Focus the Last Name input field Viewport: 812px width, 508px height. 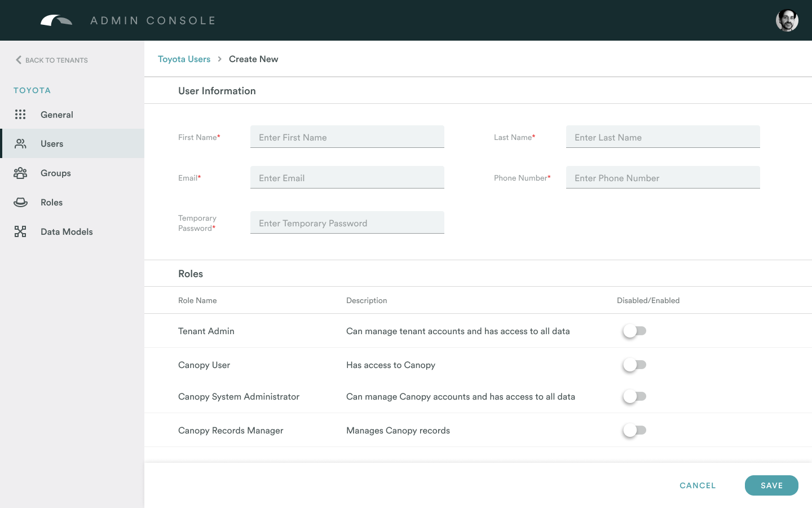tap(663, 137)
